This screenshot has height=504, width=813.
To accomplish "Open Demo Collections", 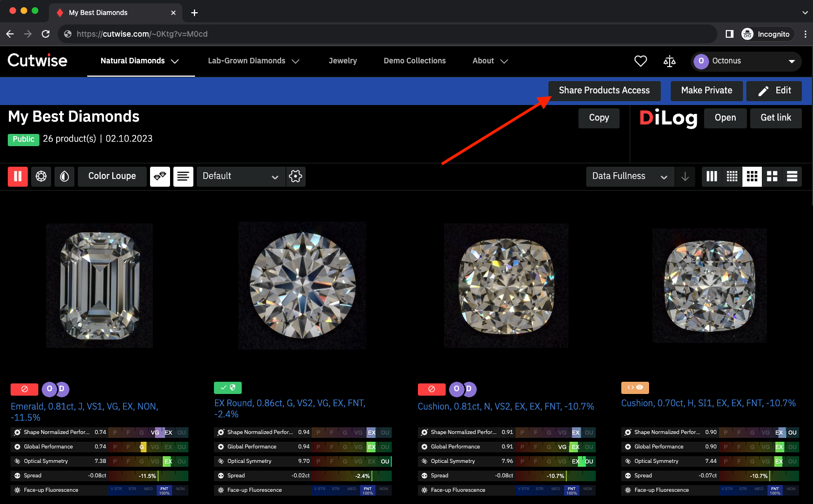I will pos(415,61).
